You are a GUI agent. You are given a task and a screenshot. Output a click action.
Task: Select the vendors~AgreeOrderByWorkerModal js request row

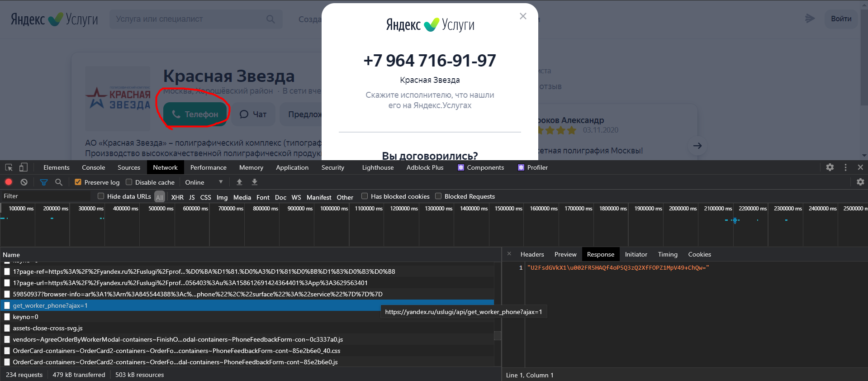(x=247, y=339)
